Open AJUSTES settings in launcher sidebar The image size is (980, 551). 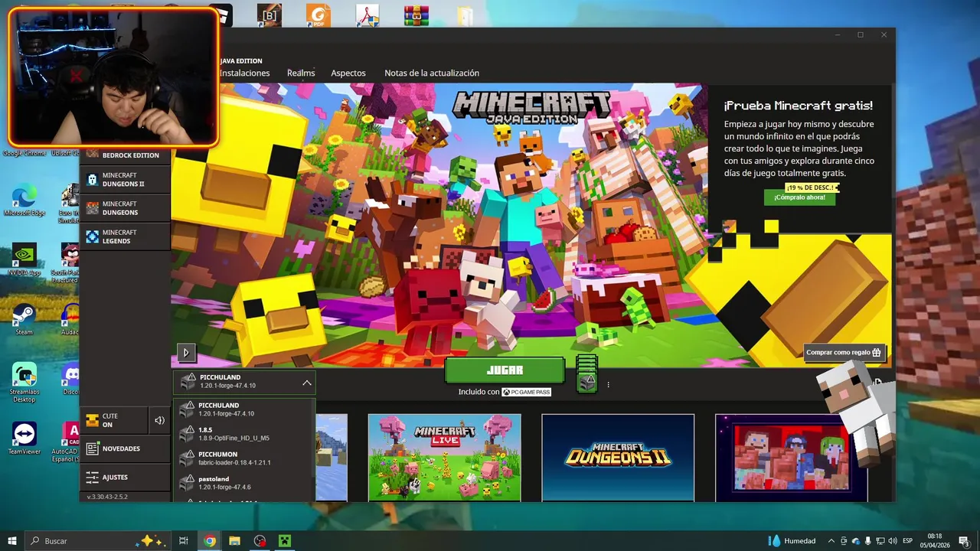pos(126,477)
